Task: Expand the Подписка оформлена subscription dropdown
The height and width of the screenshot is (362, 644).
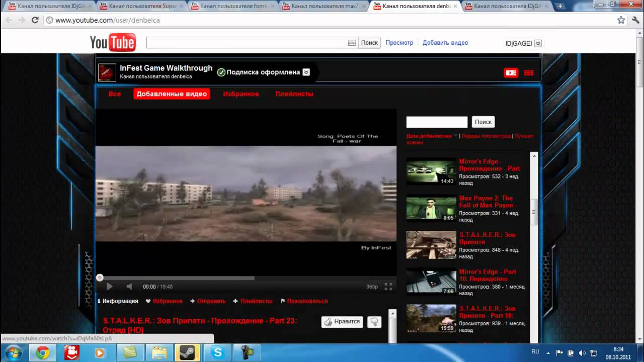Action: pyautogui.click(x=306, y=72)
